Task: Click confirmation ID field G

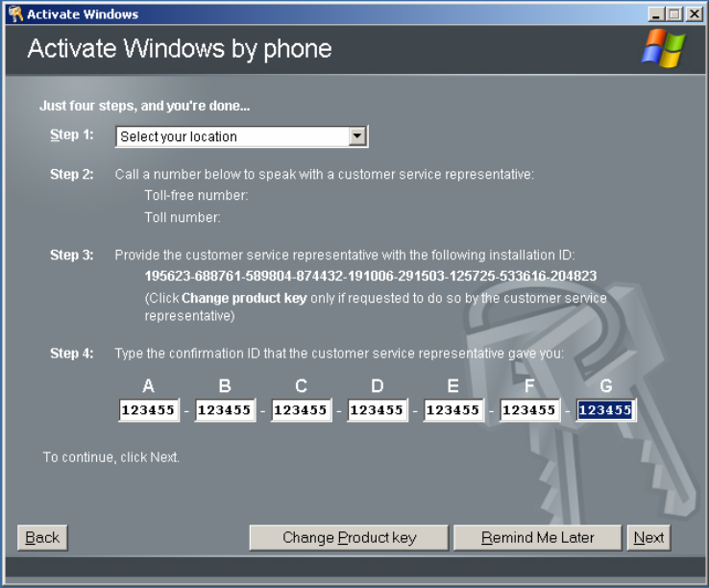Action: [606, 410]
